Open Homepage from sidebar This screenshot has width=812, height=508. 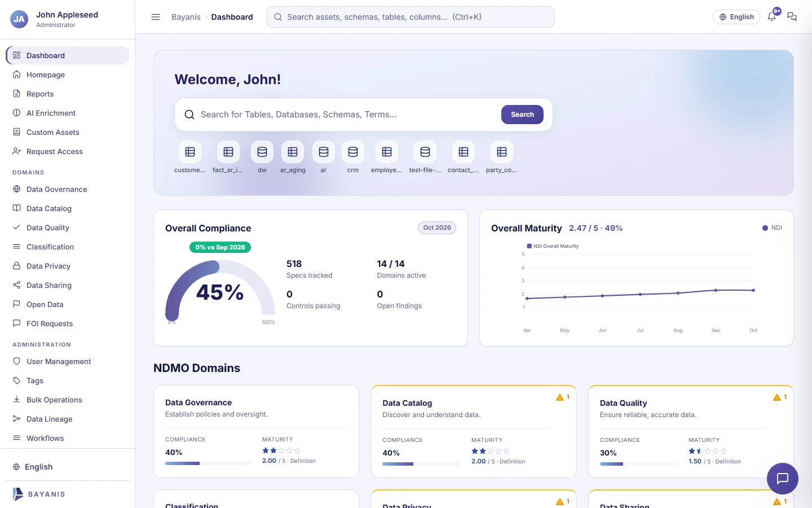point(68,75)
